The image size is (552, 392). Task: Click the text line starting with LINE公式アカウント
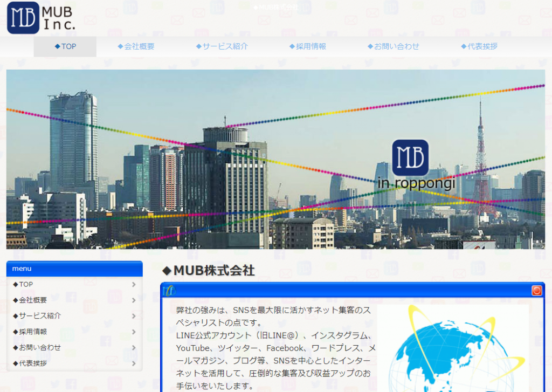pyautogui.click(x=275, y=335)
